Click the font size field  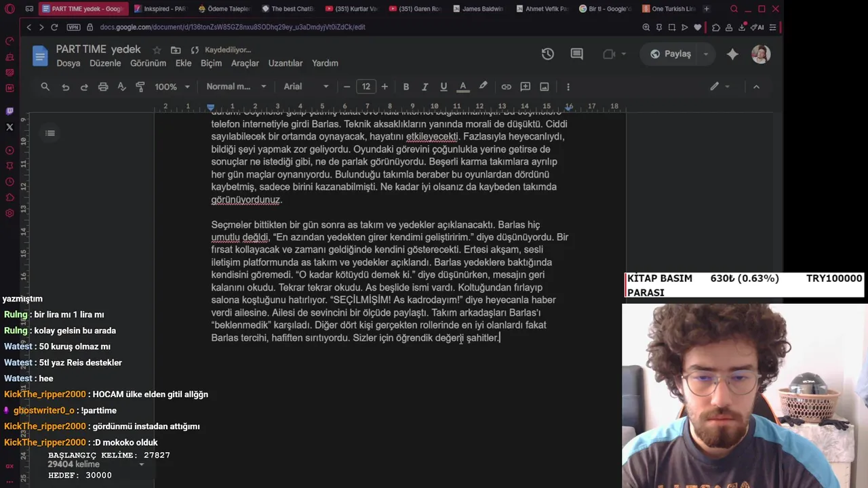coord(366,87)
